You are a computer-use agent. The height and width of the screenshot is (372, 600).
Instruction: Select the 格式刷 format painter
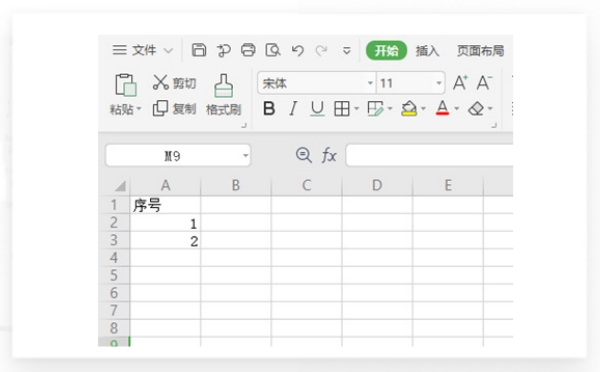coord(223,95)
